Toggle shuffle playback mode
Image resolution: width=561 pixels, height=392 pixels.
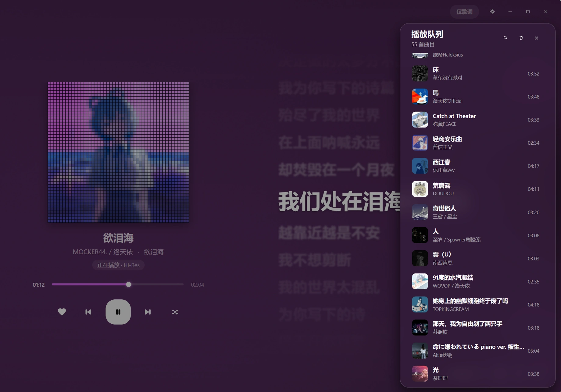[x=175, y=312]
